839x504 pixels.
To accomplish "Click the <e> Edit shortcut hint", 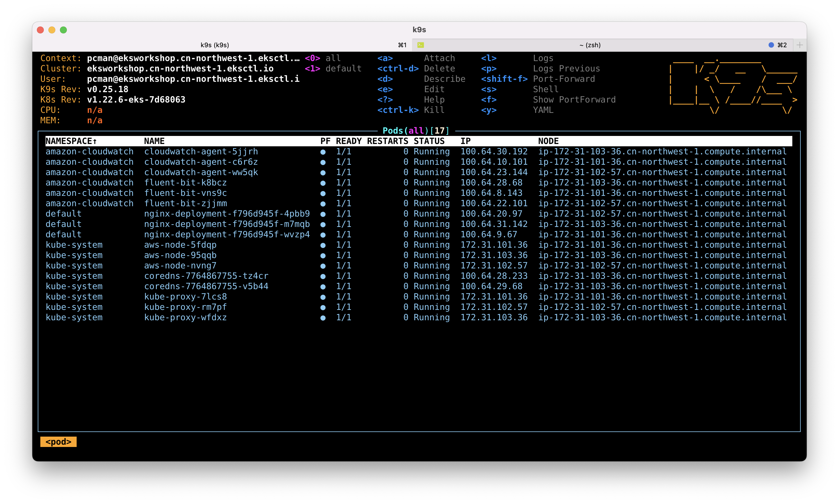I will (x=411, y=89).
